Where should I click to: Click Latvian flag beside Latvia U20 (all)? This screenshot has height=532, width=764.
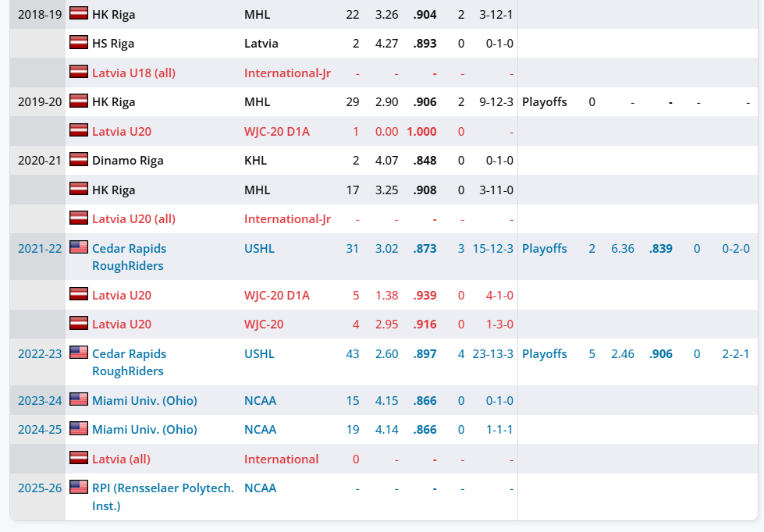tap(79, 218)
